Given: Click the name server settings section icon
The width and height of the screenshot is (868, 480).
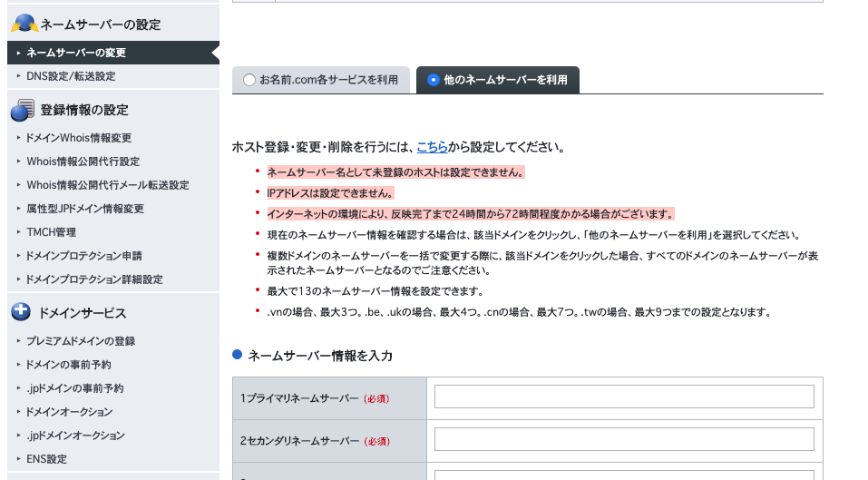Looking at the screenshot, I should coord(24,24).
